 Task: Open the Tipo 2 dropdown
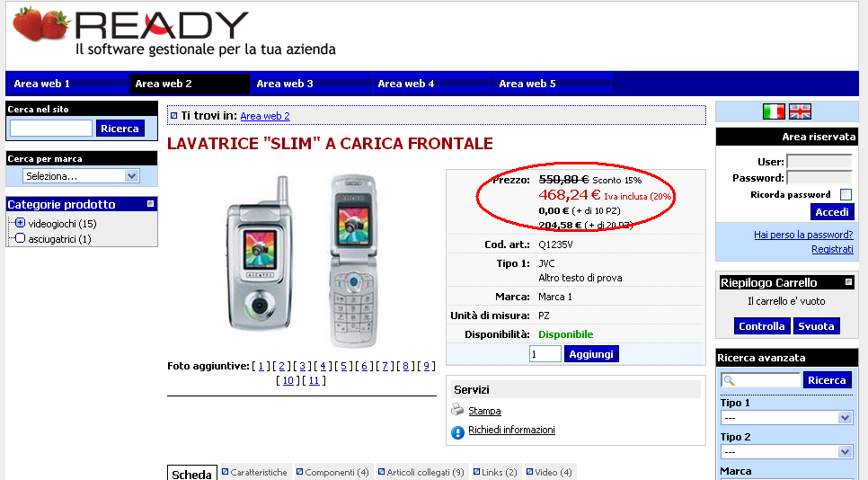click(786, 452)
